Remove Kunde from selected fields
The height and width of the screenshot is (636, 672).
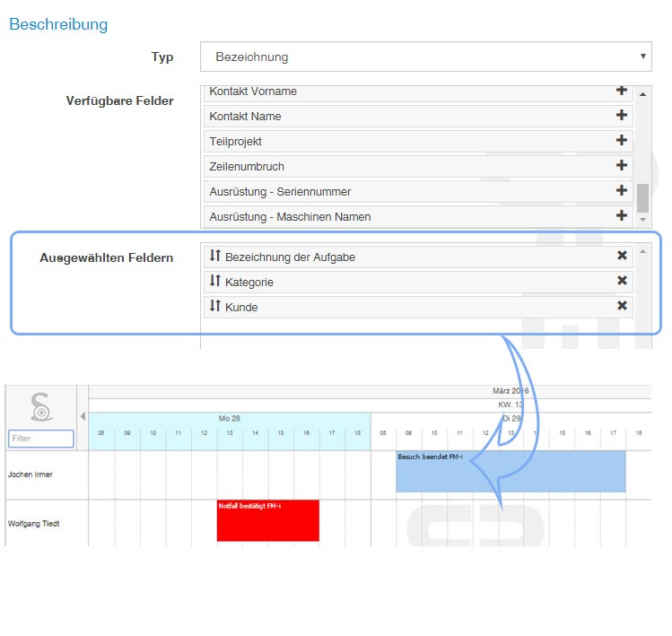(x=622, y=307)
